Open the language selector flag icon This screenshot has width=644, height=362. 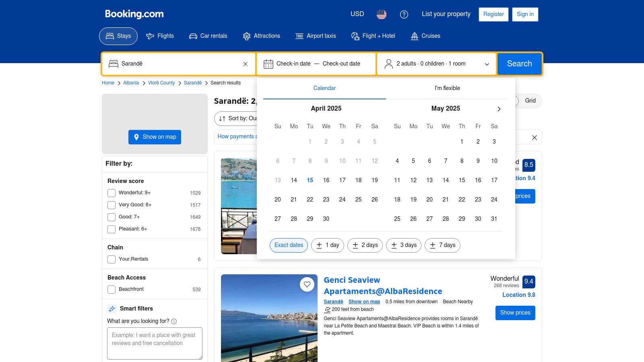tap(382, 14)
